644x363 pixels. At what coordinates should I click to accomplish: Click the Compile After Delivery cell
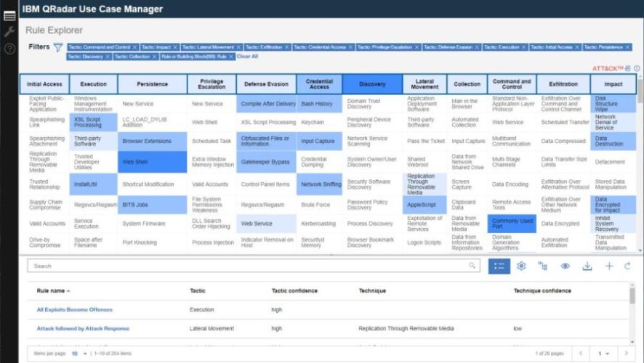[x=266, y=104]
